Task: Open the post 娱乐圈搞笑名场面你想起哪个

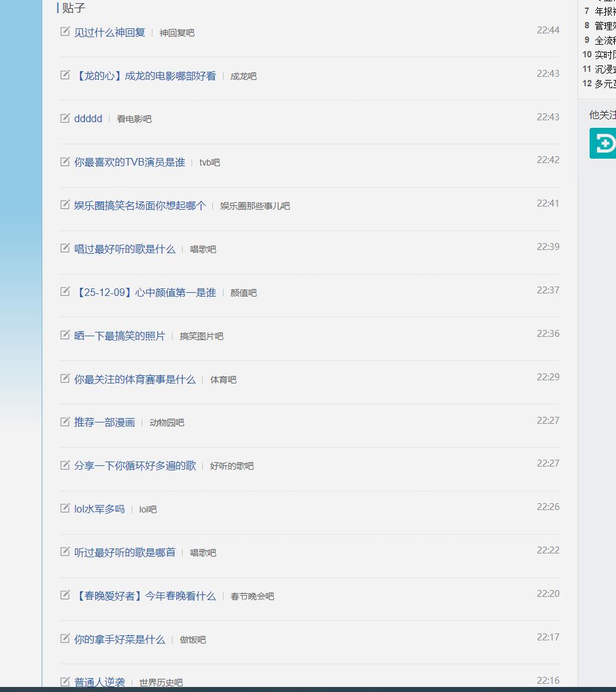Action: point(140,206)
